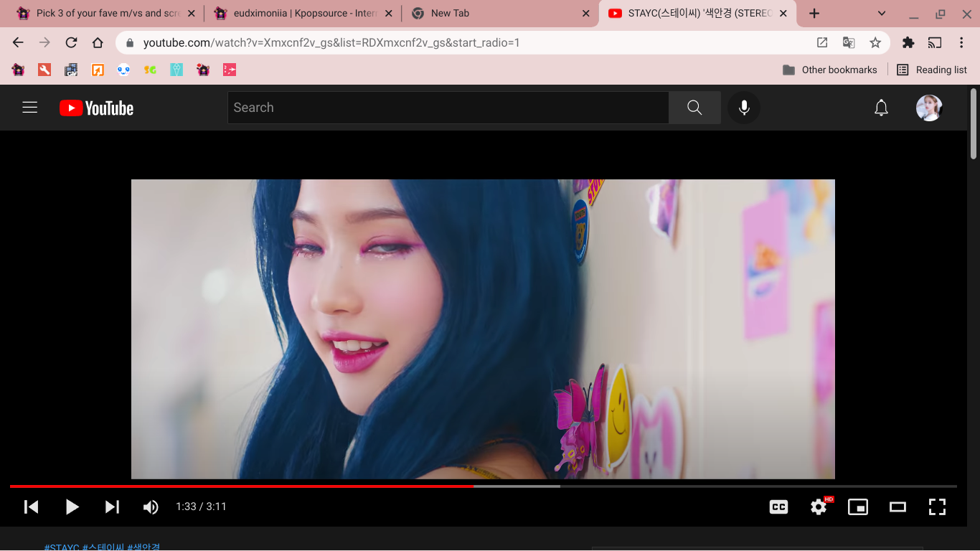Open tab search dropdown chevron
The image size is (980, 551).
coord(882,13)
